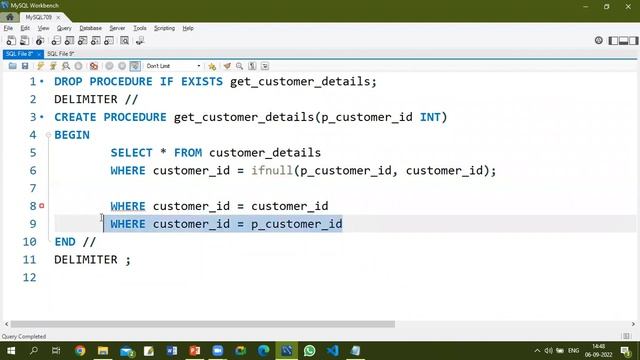Show the find panel magnifier icon

pos(240,66)
